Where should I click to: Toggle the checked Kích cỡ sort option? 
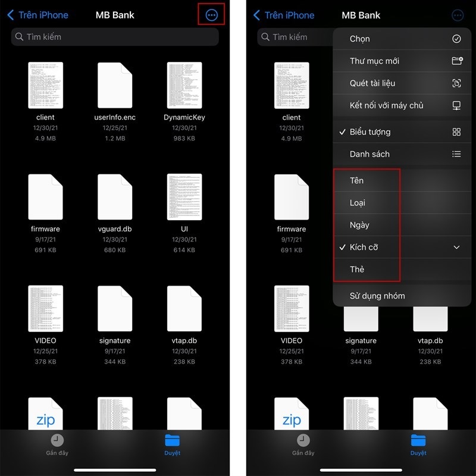tap(364, 247)
